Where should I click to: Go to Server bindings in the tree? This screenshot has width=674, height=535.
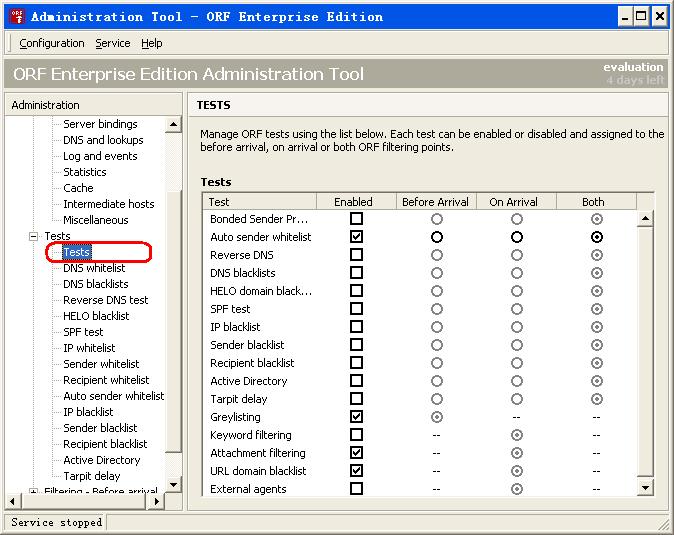coord(100,124)
